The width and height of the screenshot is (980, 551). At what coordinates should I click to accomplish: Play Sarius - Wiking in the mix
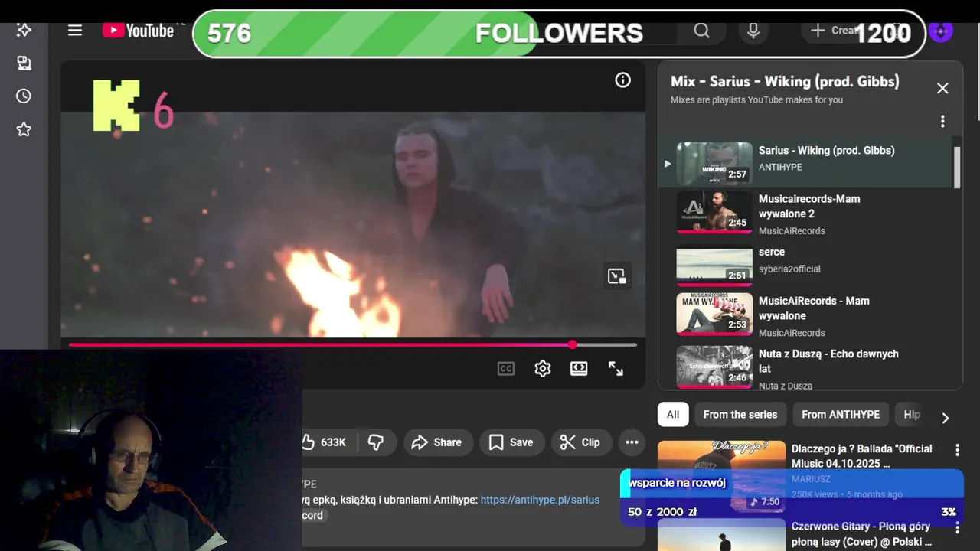807,163
